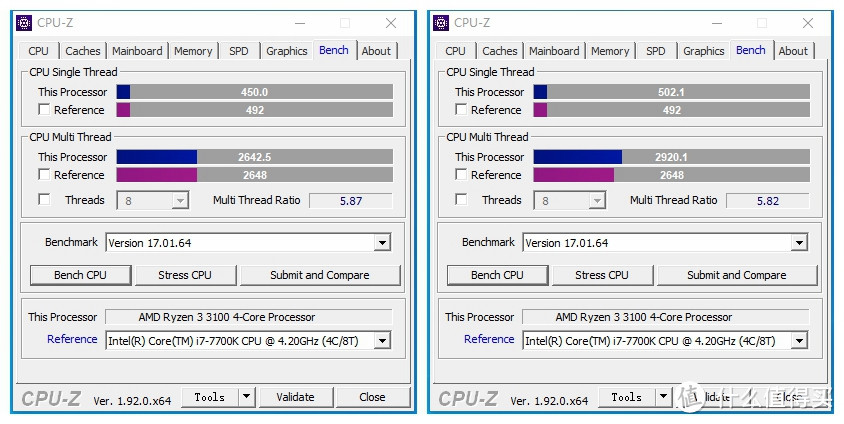Image resolution: width=844 pixels, height=424 pixels.
Task: Click Stress CPU button in right window
Action: [602, 275]
